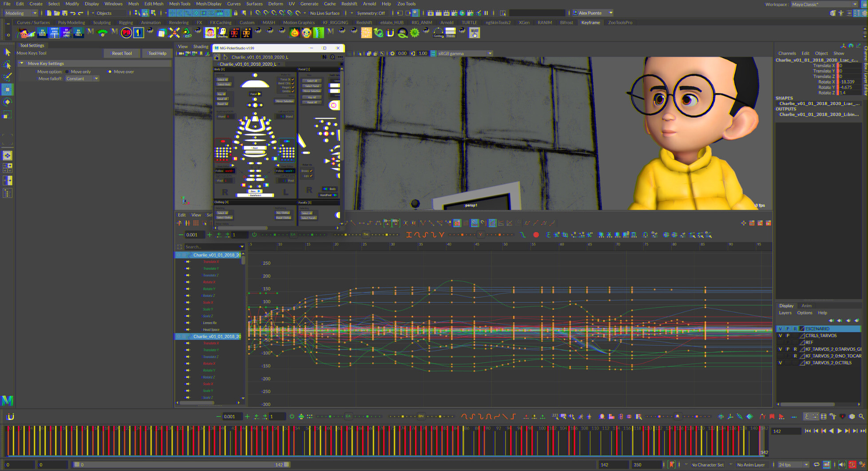
Task: Create a new empty display layer
Action: [848, 321]
